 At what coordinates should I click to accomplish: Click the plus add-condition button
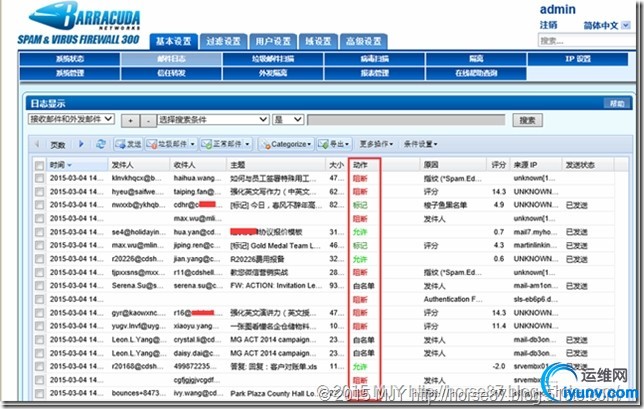pos(131,121)
